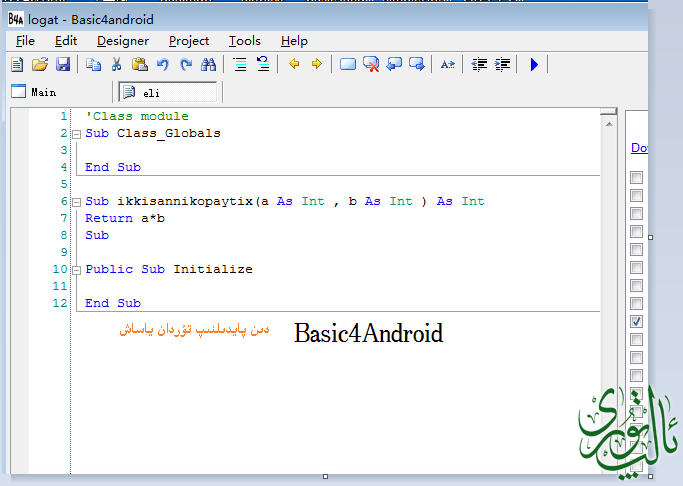The image size is (683, 486).
Task: Navigate forward with the yellow right arrow
Action: click(x=317, y=64)
